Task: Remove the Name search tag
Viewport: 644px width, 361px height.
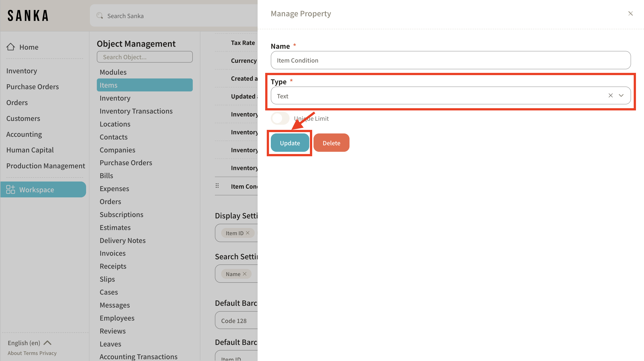Action: (244, 274)
